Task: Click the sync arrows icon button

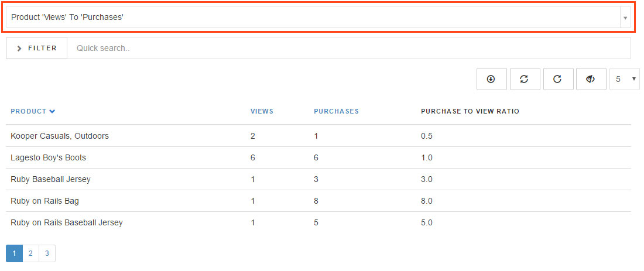Action: tap(525, 79)
